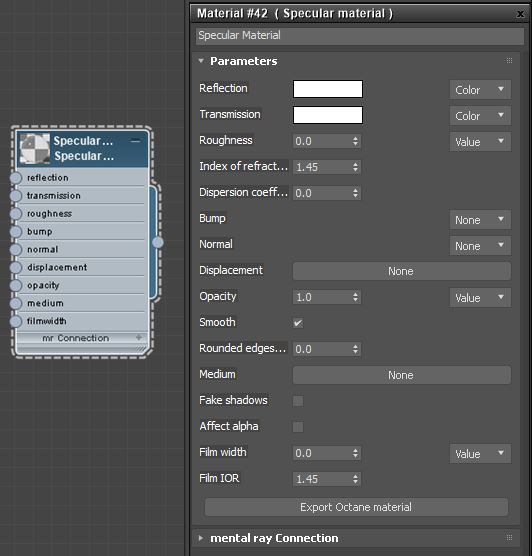Screen dimensions: 532x556
Task: Open the Reflection white color swatch
Action: click(328, 89)
